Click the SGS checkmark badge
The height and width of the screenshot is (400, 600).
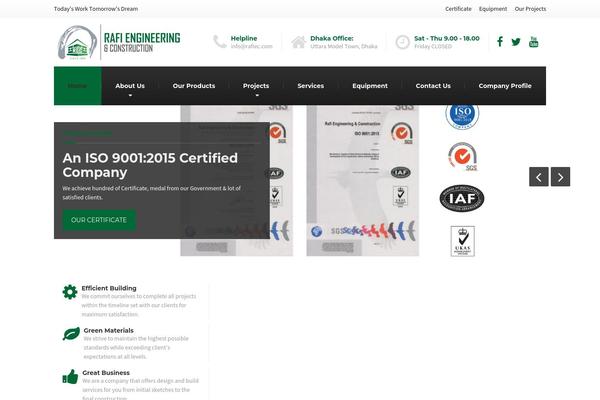(463, 156)
